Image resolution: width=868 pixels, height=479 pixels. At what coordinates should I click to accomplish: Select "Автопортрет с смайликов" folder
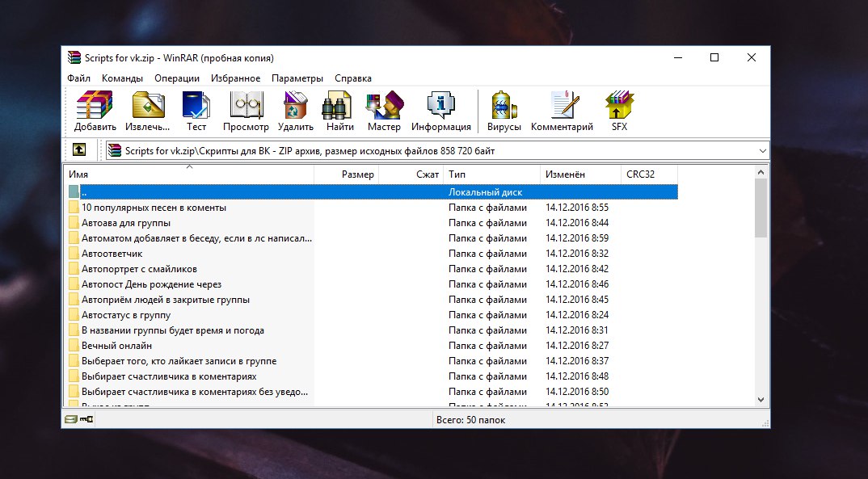140,269
